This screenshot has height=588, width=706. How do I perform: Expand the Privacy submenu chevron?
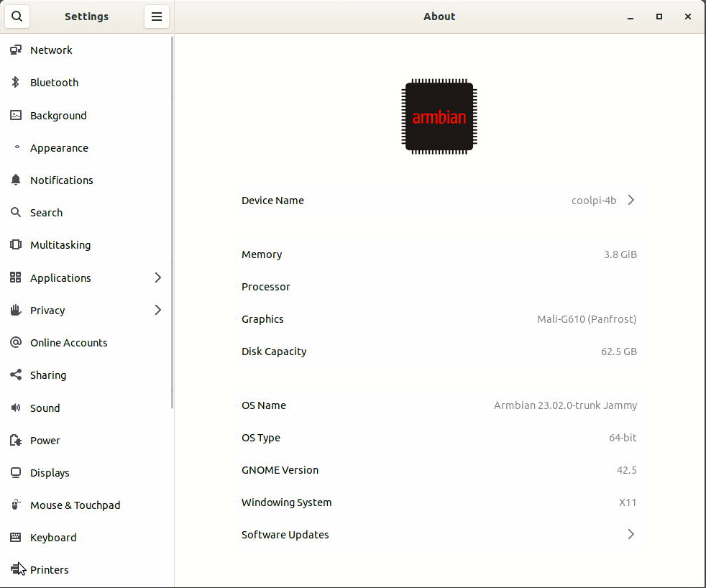[157, 310]
